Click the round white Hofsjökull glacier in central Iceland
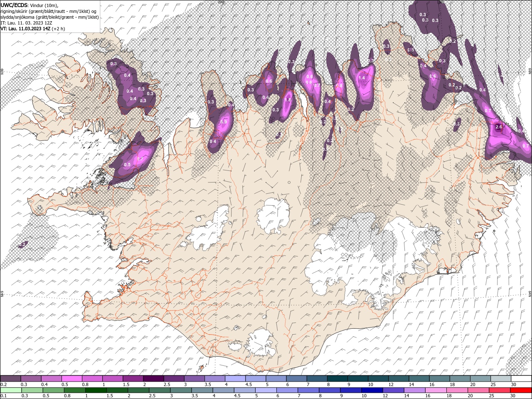This screenshot has height=399, width=532. click(x=273, y=216)
